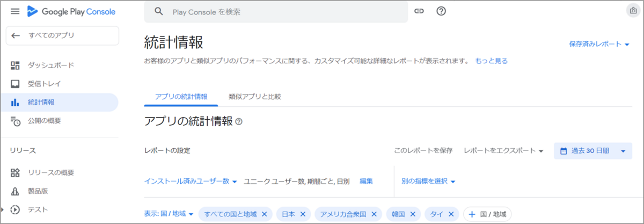Viewport: 644px width, 224px height.
Task: Click help icon beside アプリの統計情報 heading
Action: coord(239,121)
